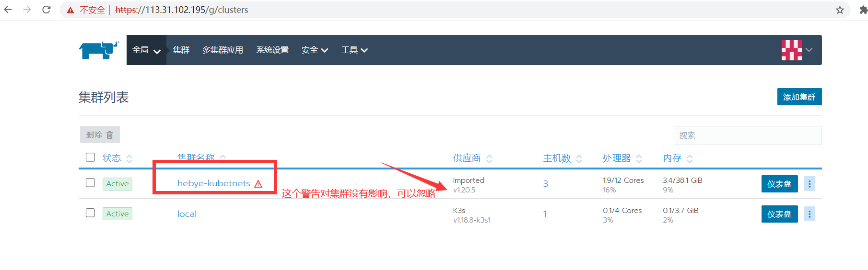Image resolution: width=868 pixels, height=270 pixels.
Task: Open the three-dot menu for local cluster
Action: tap(809, 214)
